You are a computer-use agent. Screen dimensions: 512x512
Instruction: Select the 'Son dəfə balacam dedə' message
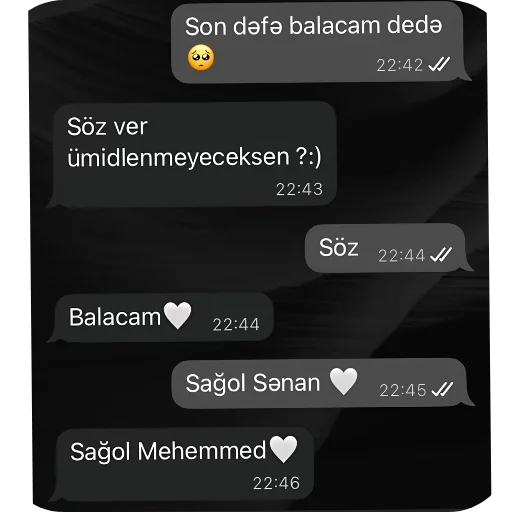tap(317, 42)
